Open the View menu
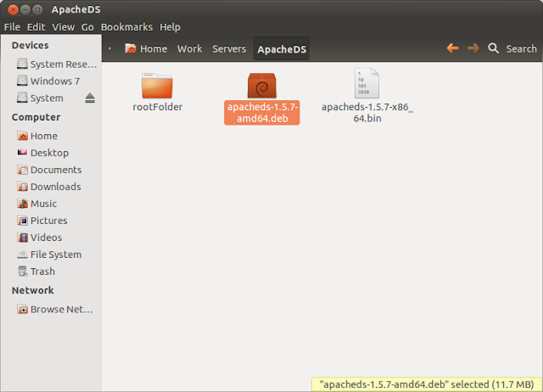 pyautogui.click(x=64, y=27)
